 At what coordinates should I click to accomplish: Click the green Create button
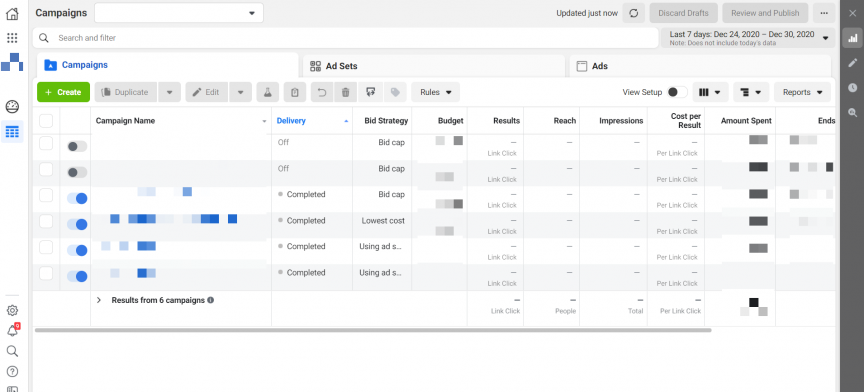coord(63,92)
